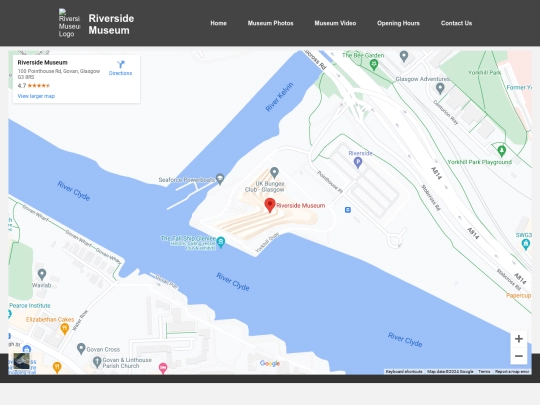Go to Museum Photos page

click(x=270, y=23)
